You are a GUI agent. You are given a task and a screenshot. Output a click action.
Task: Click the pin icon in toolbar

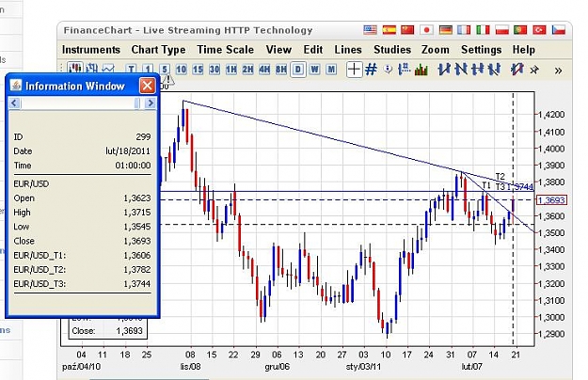(534, 70)
